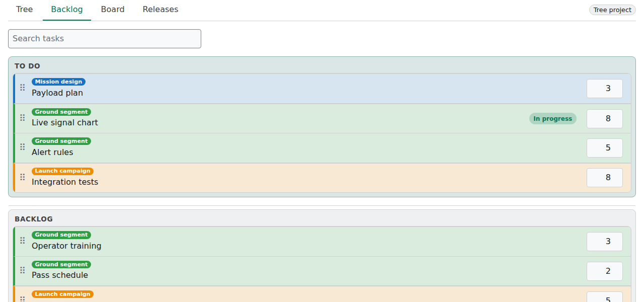Grab the drag handle of Payload plan
Viewport: 644px width, 302px height.
click(x=22, y=88)
